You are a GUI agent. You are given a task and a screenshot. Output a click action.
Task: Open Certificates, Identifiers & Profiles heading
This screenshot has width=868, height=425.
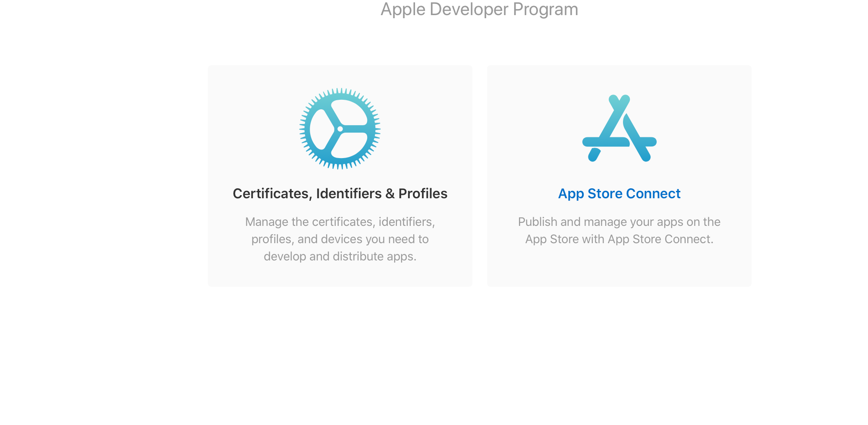pyautogui.click(x=340, y=193)
